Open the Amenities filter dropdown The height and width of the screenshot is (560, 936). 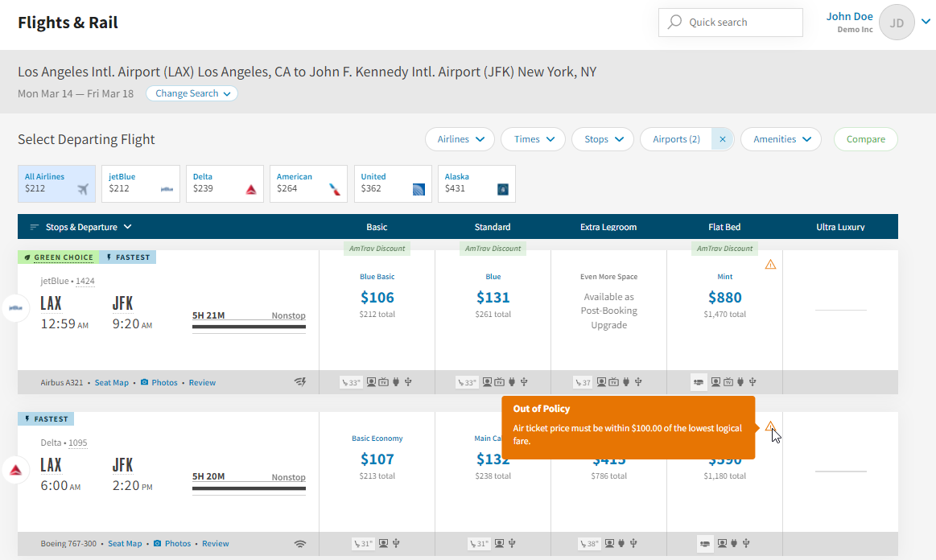pyautogui.click(x=781, y=139)
